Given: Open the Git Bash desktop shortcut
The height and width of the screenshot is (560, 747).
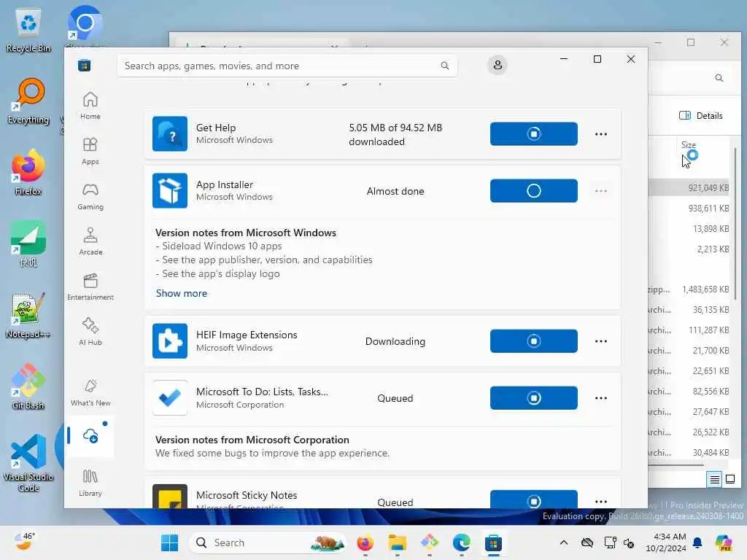Looking at the screenshot, I should click(28, 387).
